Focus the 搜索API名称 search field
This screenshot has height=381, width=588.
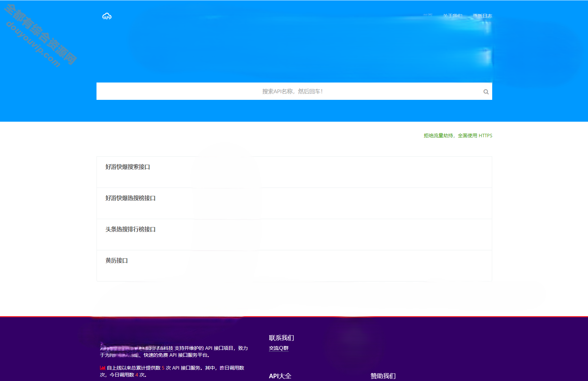[294, 91]
